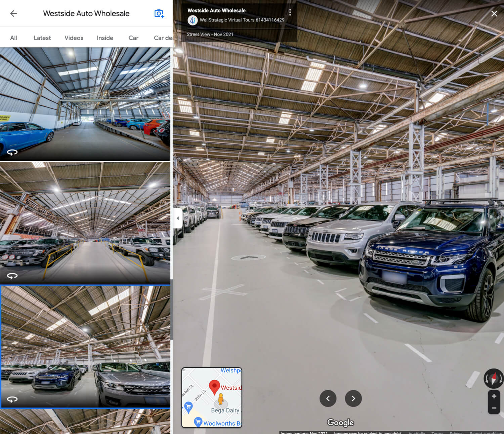Go to previous panorama with left chevron
Screen dimensions: 504x434
click(x=328, y=398)
